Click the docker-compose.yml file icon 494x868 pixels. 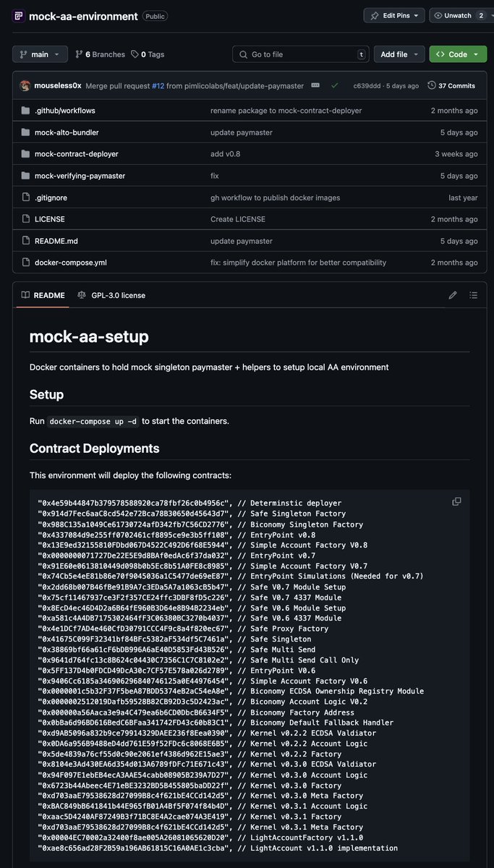(x=26, y=263)
